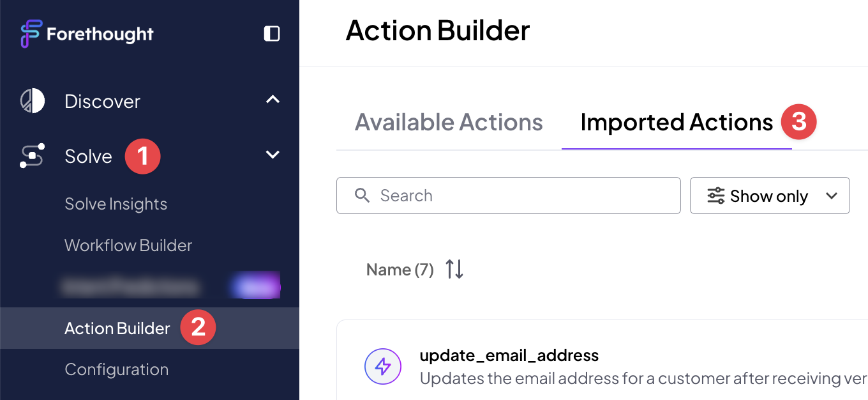Collapse the Discover section chevron
The image size is (868, 400).
[273, 100]
